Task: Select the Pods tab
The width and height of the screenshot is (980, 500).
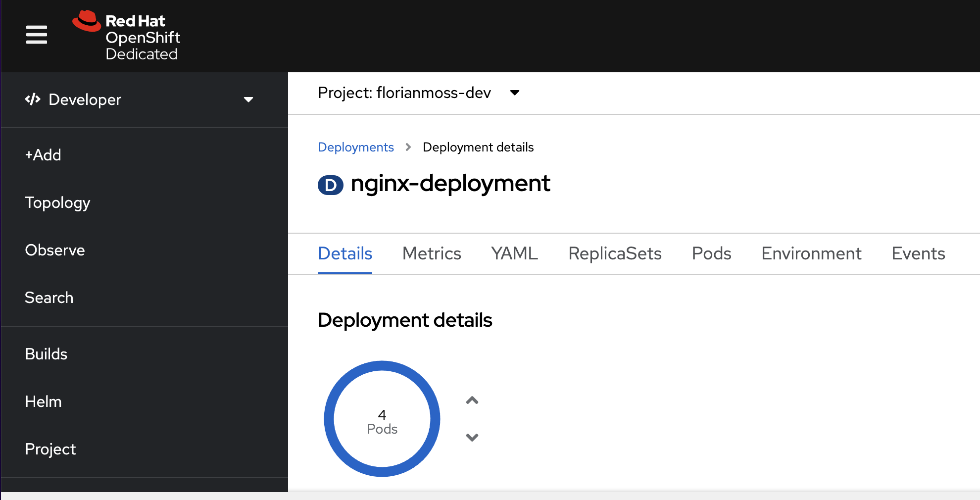Action: pos(711,253)
